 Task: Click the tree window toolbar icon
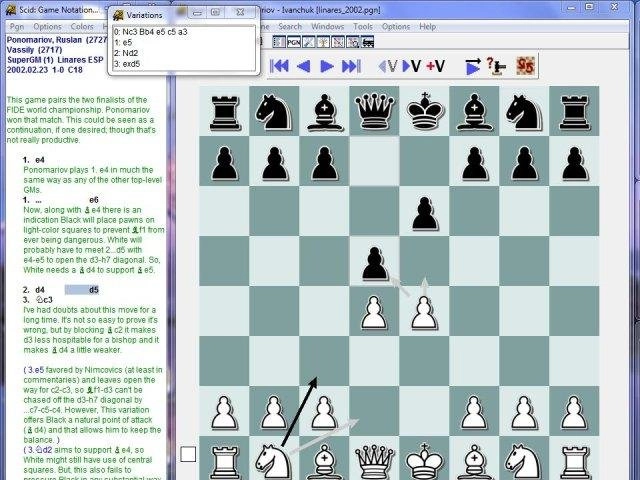click(323, 42)
